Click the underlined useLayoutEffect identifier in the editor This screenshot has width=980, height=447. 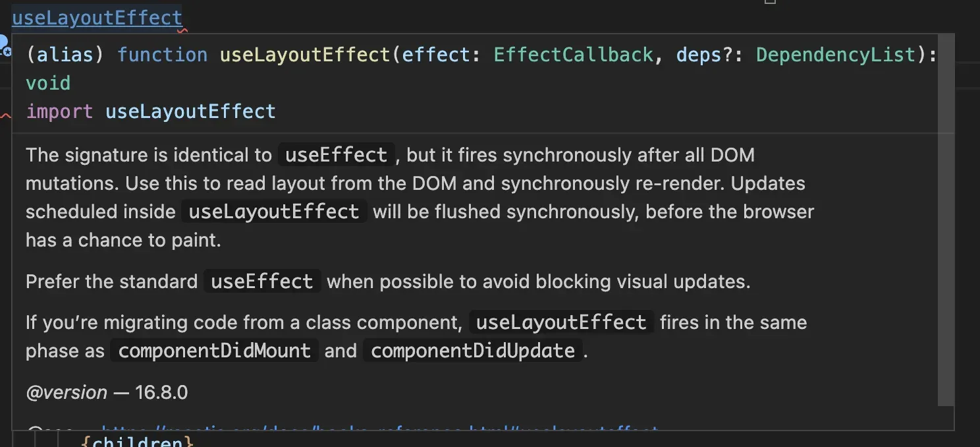point(97,18)
